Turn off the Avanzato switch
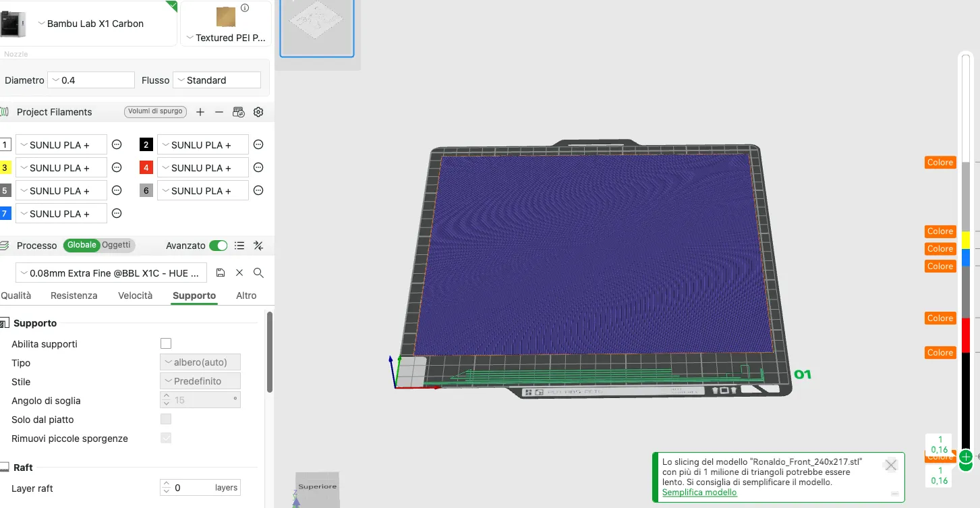Screen dimensions: 980x508 tap(219, 246)
